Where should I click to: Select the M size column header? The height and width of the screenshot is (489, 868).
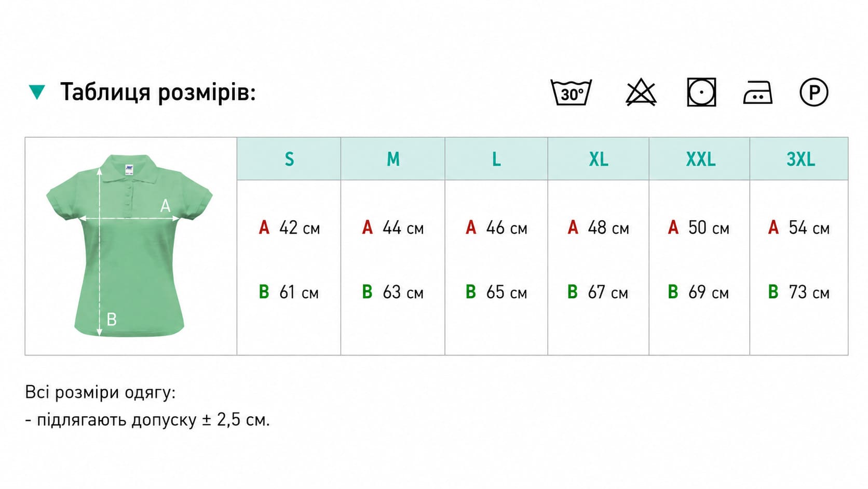pyautogui.click(x=393, y=159)
